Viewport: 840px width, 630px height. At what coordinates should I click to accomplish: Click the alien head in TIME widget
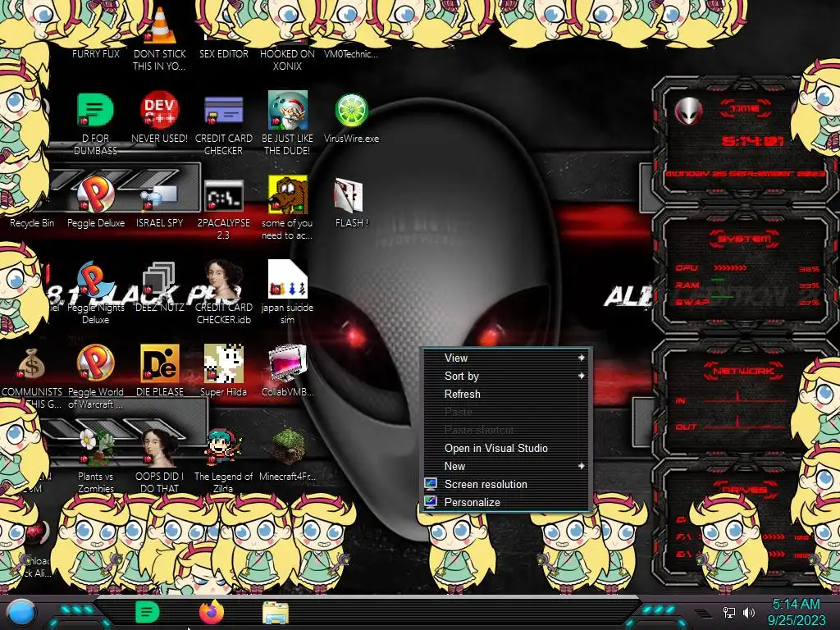688,112
